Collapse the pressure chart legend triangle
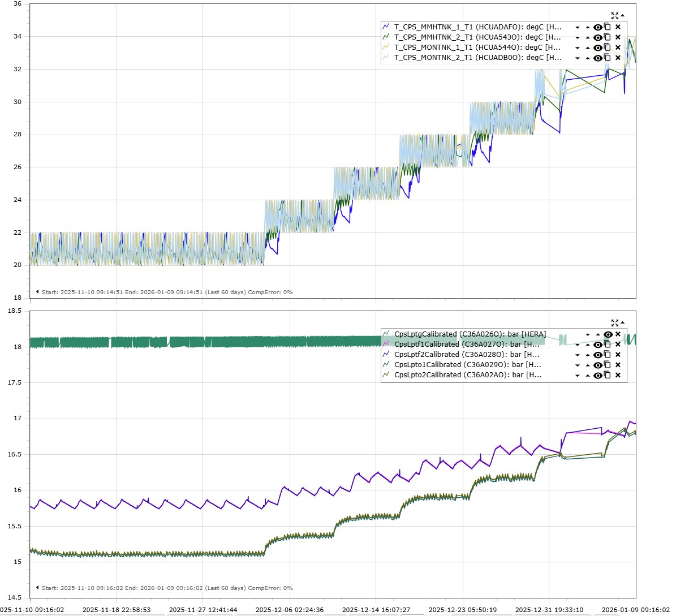 tap(622, 322)
